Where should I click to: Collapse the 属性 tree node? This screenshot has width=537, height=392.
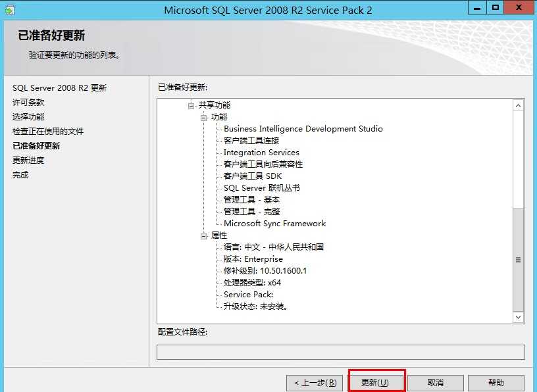pos(204,236)
